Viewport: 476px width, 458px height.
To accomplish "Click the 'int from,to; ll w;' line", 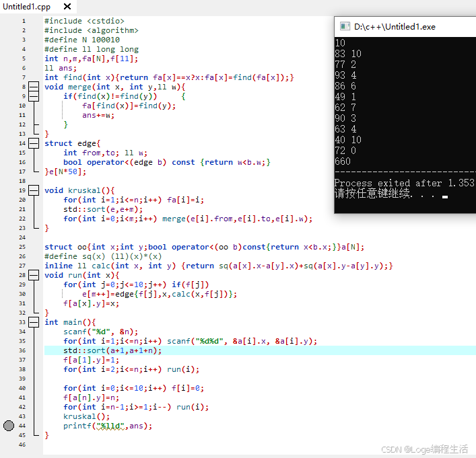I will point(105,153).
